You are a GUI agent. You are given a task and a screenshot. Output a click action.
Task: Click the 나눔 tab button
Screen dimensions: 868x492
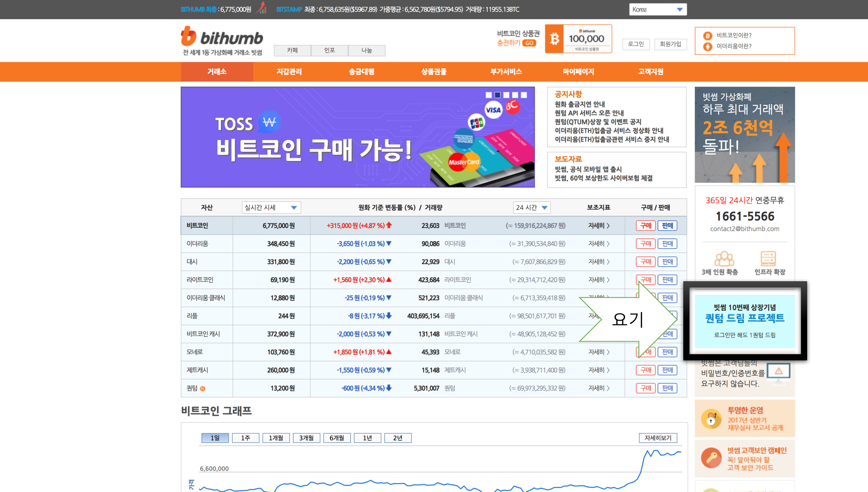(x=367, y=50)
